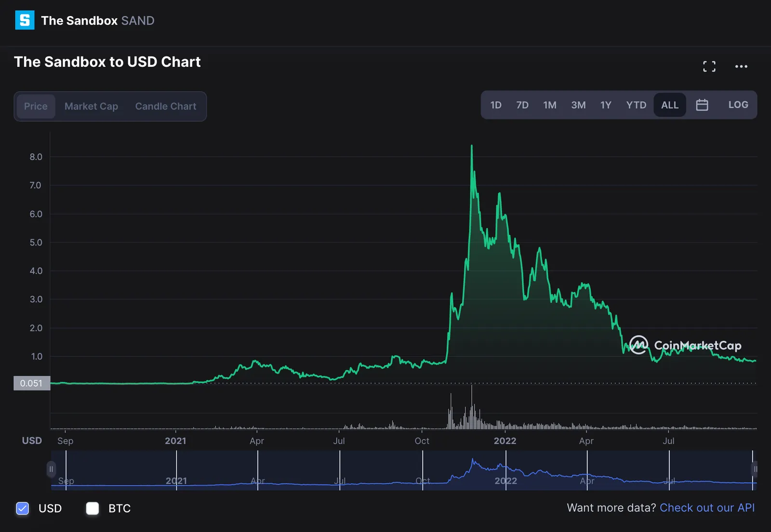The height and width of the screenshot is (532, 771).
Task: Select the ALL time range
Action: [670, 105]
